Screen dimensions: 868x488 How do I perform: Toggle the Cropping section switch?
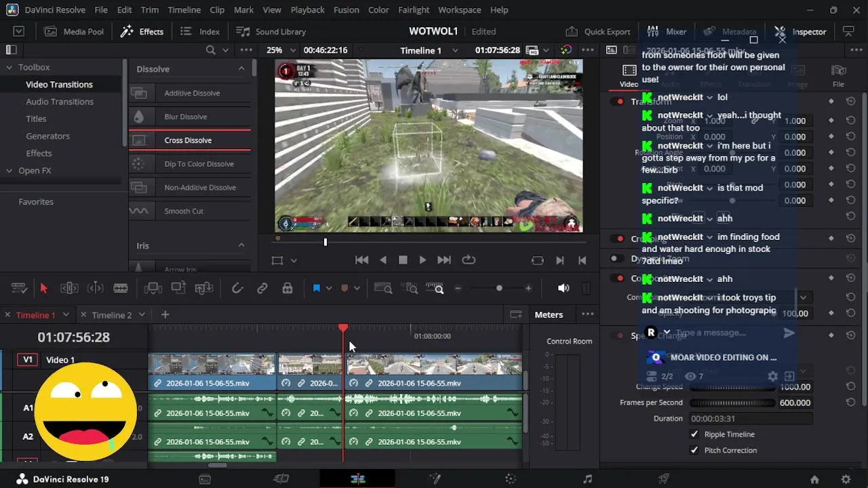point(618,239)
